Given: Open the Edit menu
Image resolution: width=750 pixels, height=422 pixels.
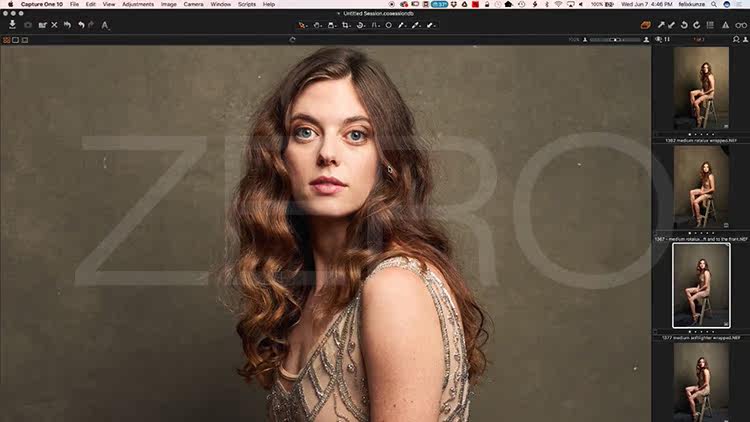Looking at the screenshot, I should click(x=90, y=4).
